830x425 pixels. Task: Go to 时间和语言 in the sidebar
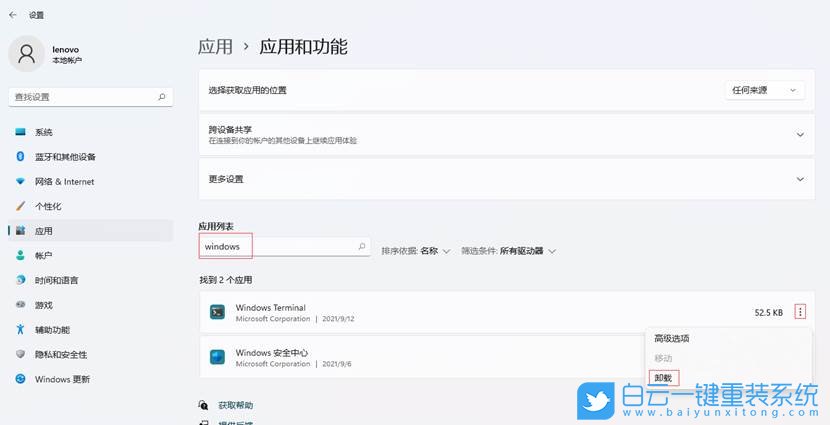[x=57, y=281]
